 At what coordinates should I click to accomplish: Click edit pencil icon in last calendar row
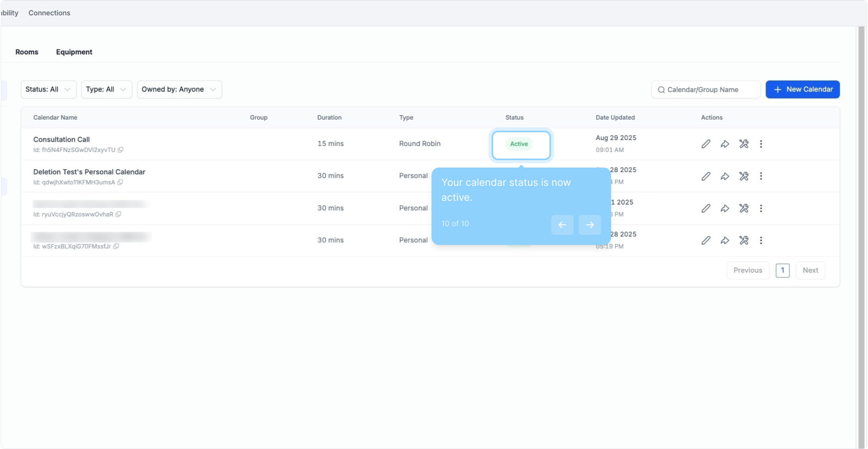point(705,240)
